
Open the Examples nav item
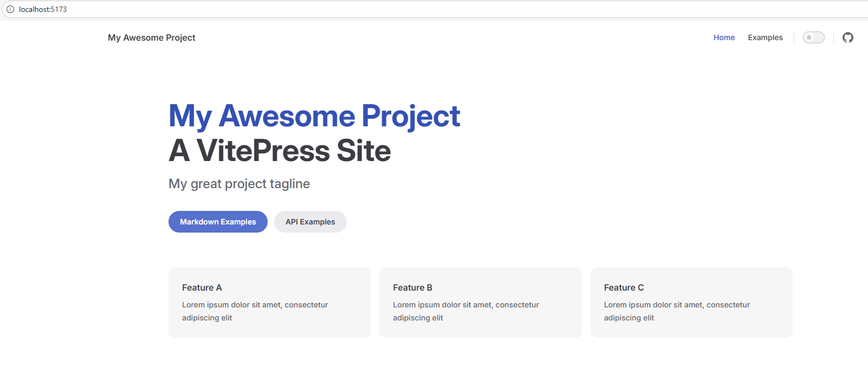point(765,37)
